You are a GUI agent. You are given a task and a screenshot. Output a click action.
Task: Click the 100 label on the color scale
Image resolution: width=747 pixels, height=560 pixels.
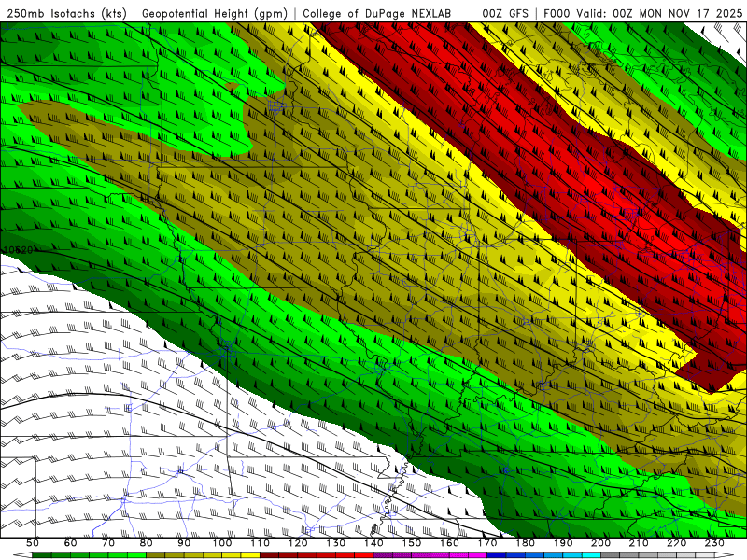pos(222,543)
